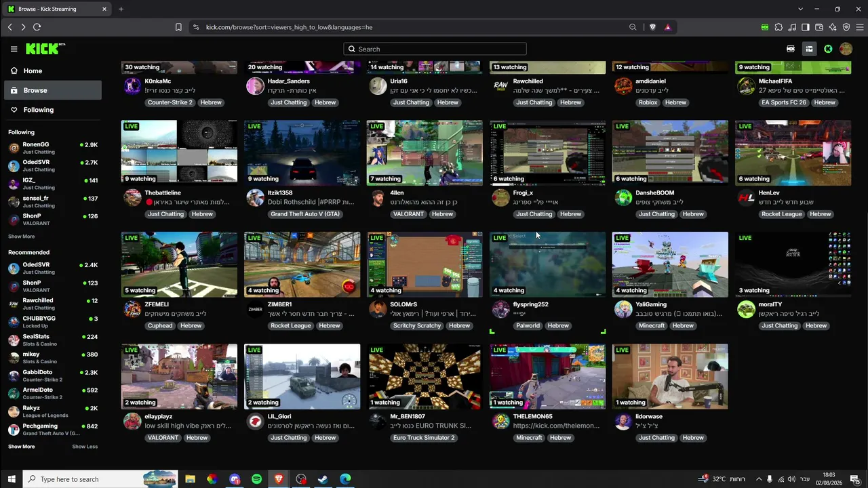Click the Grand Theft Auto V (GTA) tag
The height and width of the screenshot is (488, 868).
click(304, 214)
